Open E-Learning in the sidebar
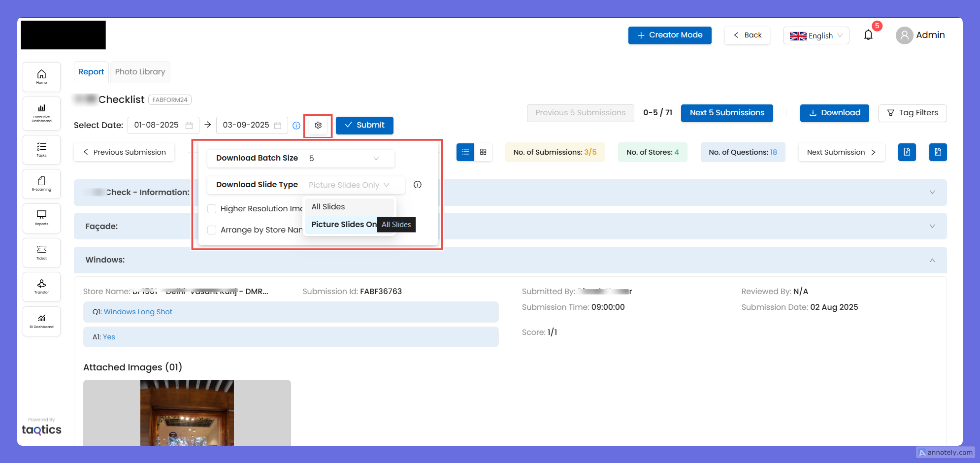 pyautogui.click(x=41, y=184)
